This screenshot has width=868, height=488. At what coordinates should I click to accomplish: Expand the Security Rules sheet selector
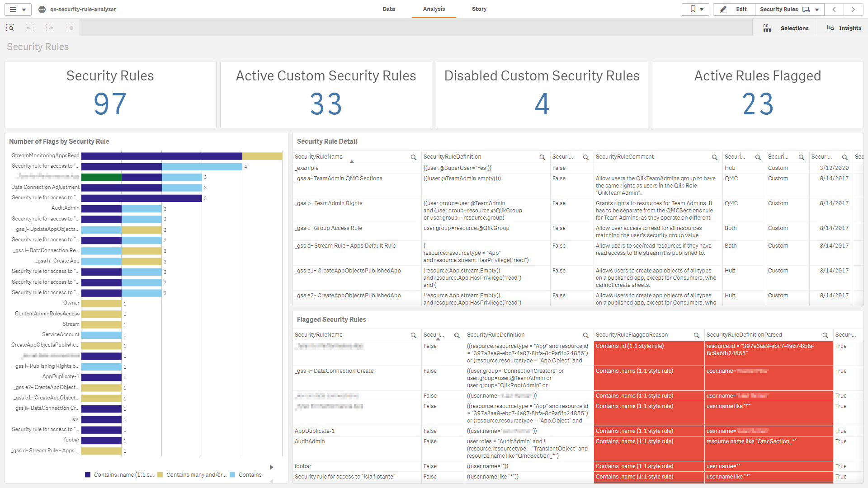816,9
